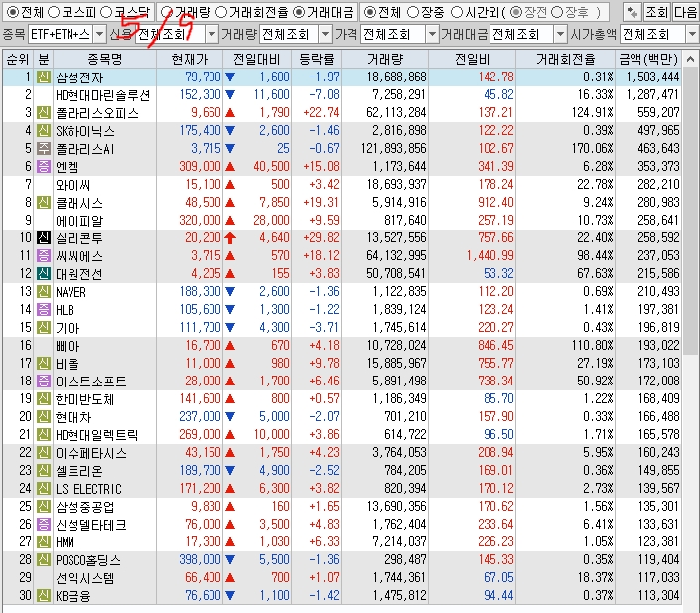Click the 신 badge next to HD현대일렉트릭
The image size is (700, 613).
(x=44, y=434)
